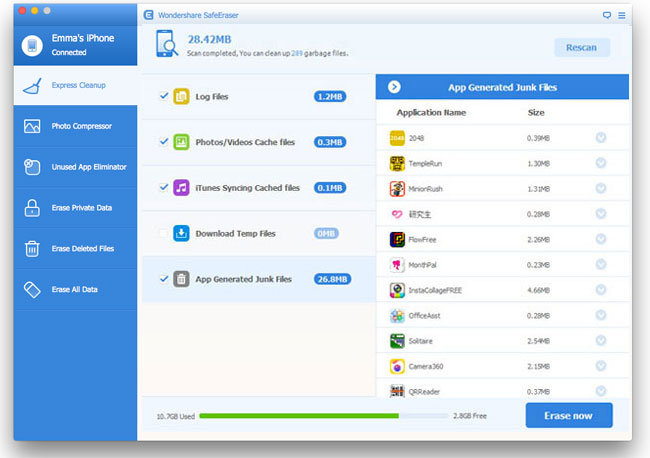Image resolution: width=650 pixels, height=458 pixels.
Task: Open Express Cleanup broom icon
Action: [32, 86]
